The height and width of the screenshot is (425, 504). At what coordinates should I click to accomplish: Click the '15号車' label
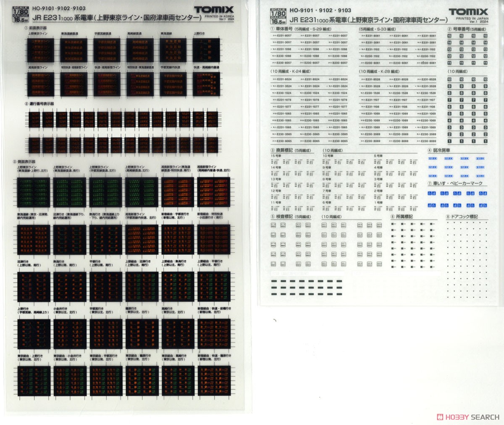[x=276, y=156]
